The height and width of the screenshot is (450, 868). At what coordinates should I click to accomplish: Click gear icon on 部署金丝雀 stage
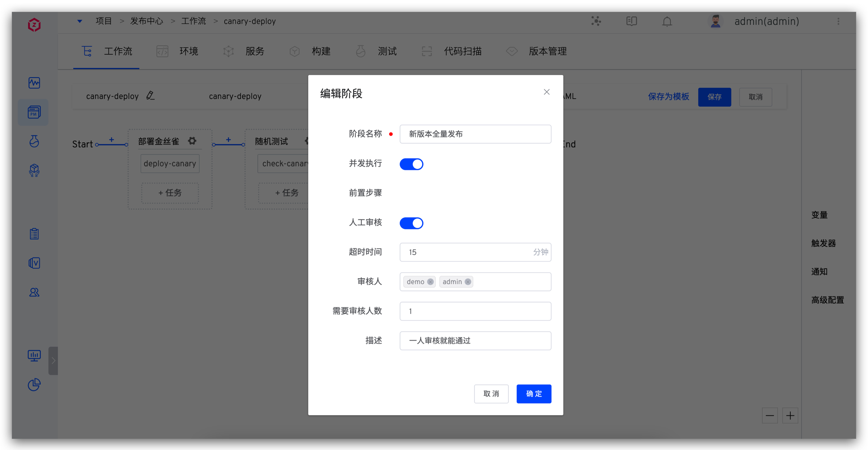click(192, 141)
